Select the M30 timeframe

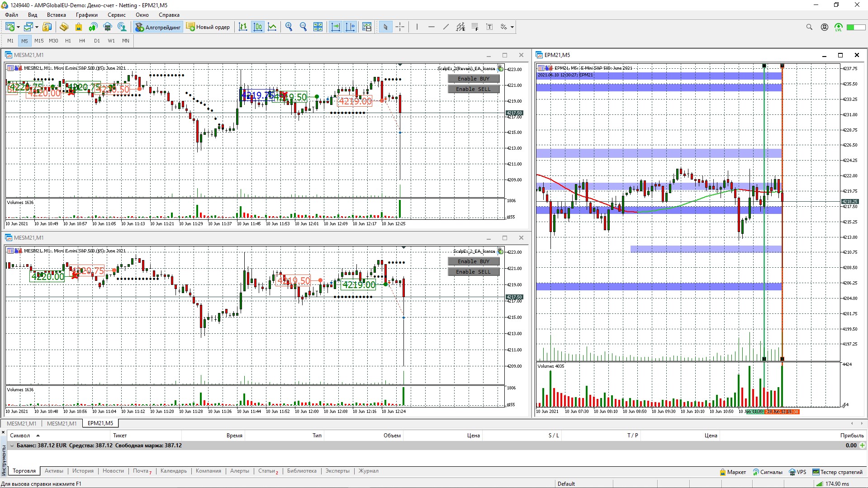click(53, 41)
